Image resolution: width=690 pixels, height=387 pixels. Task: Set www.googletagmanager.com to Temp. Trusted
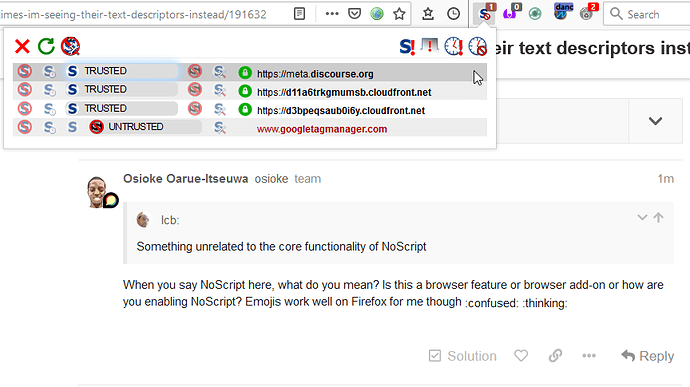49,127
